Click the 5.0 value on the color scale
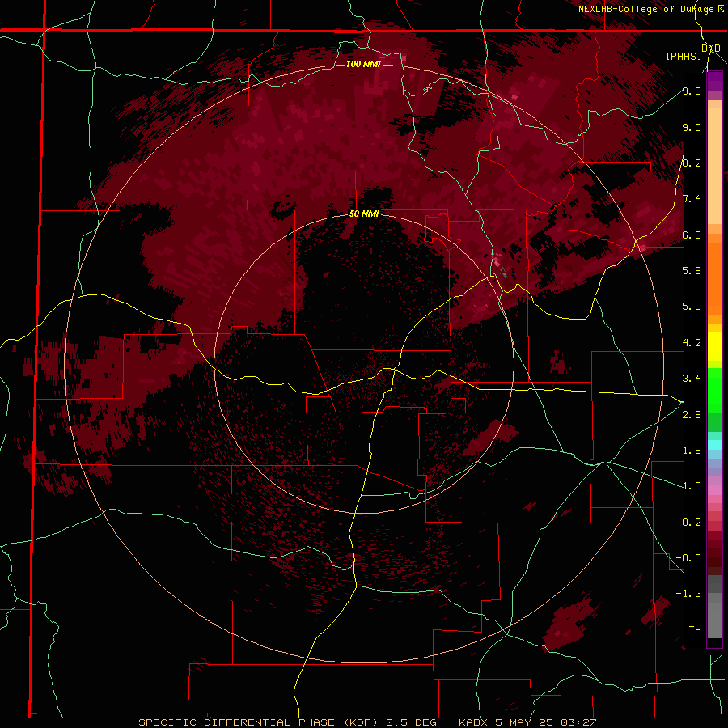The height and width of the screenshot is (728, 728). tap(692, 307)
